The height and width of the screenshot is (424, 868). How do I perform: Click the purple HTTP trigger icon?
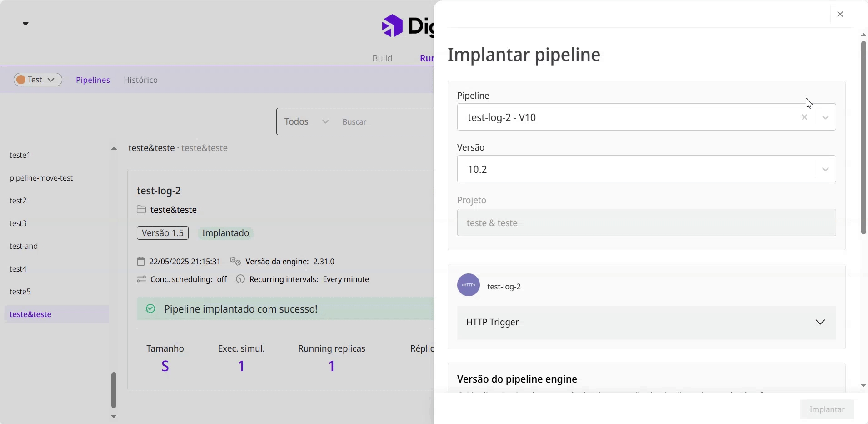tap(469, 285)
